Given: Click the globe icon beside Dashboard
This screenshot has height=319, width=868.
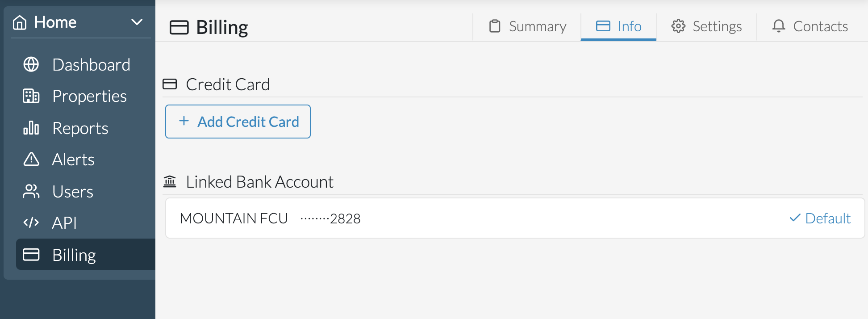Looking at the screenshot, I should 31,64.
